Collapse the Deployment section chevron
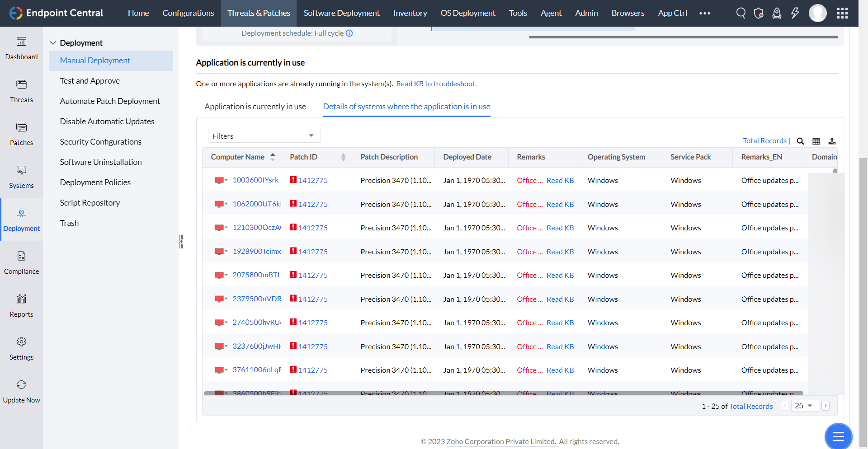The width and height of the screenshot is (868, 449). [x=53, y=42]
